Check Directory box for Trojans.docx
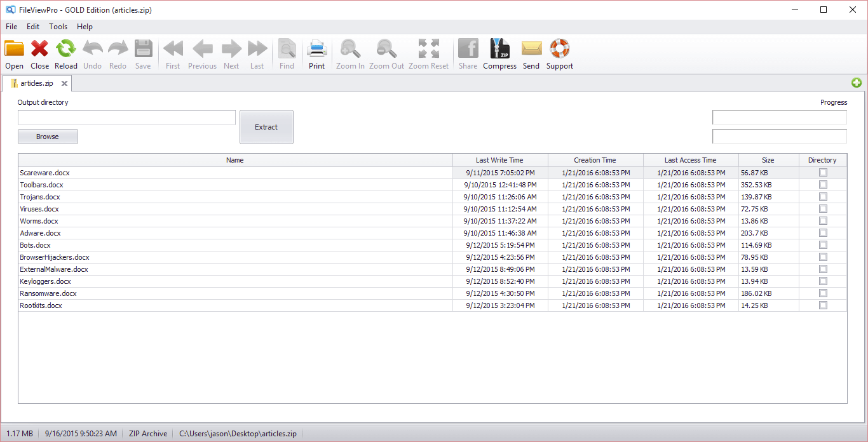The image size is (868, 442). pos(824,197)
